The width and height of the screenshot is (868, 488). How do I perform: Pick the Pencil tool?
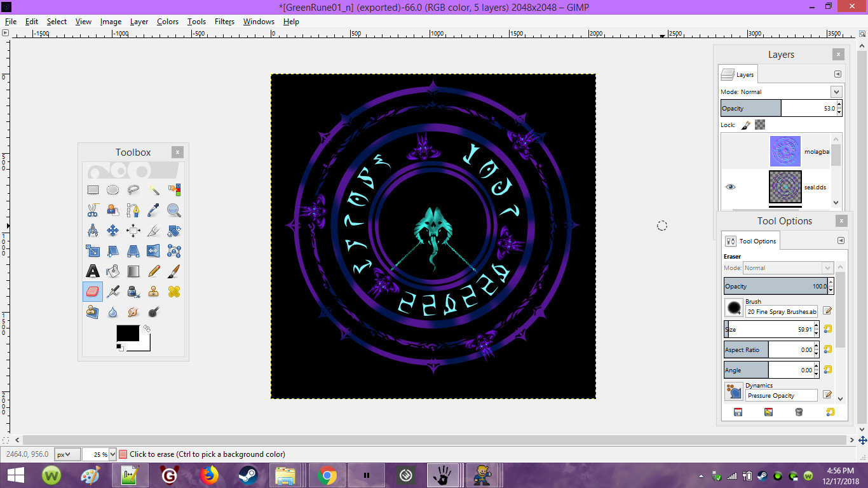(x=154, y=271)
